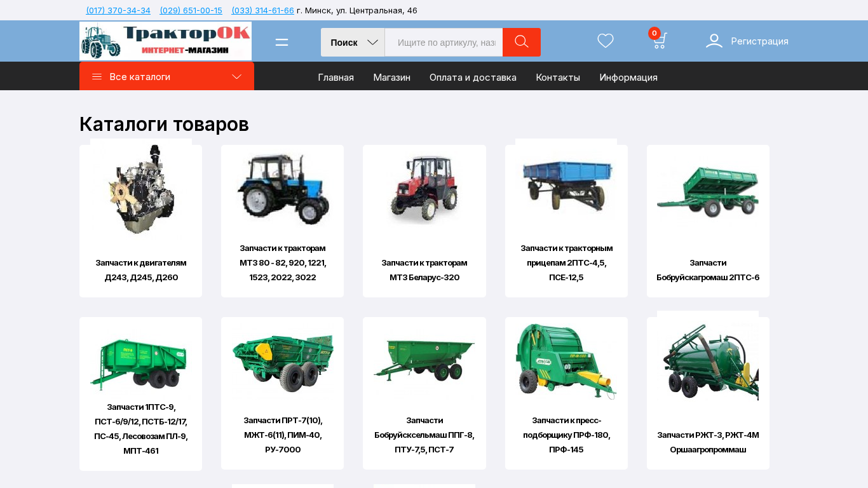Click phone link (033) 314-61-66
Image resolution: width=868 pixels, height=488 pixels.
(263, 10)
